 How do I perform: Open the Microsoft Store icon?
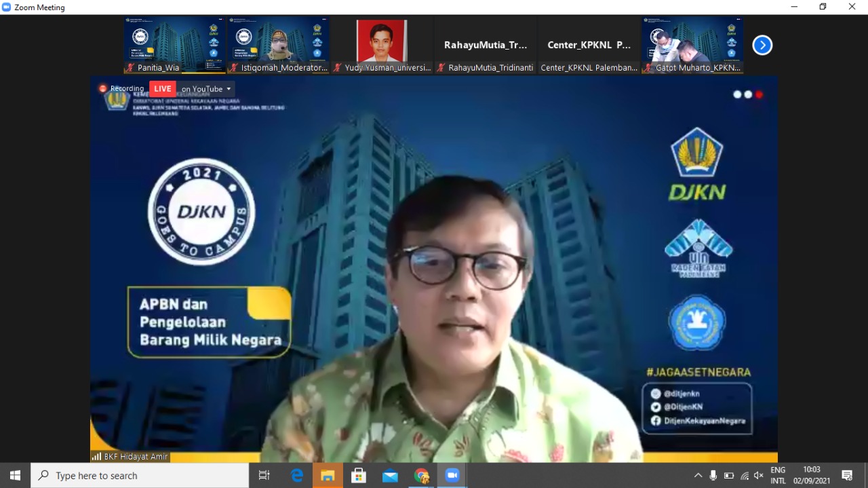point(359,475)
